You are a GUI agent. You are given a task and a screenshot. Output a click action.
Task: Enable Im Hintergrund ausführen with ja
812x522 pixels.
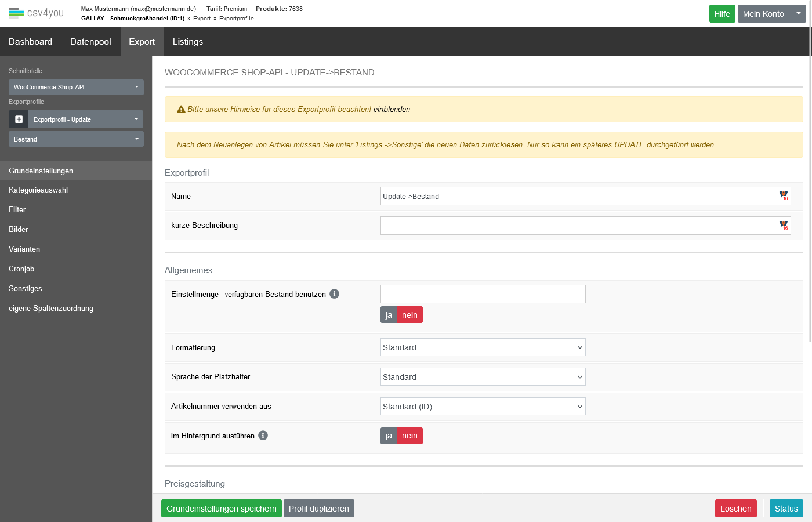click(x=389, y=436)
